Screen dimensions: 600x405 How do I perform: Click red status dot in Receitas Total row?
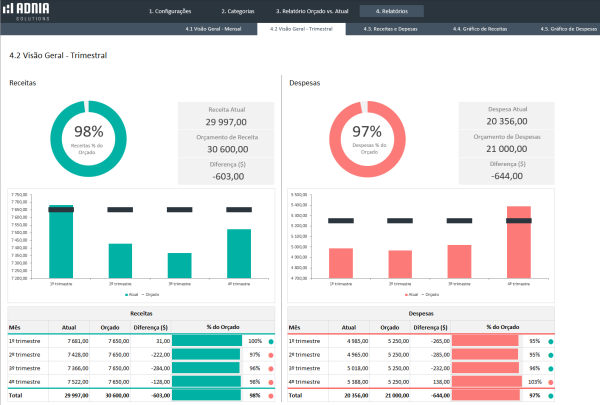(270, 396)
